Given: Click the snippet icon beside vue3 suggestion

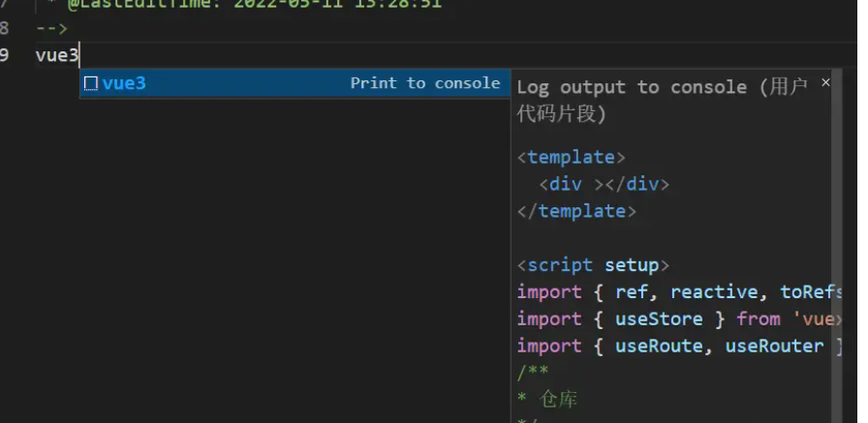Looking at the screenshot, I should tap(90, 83).
